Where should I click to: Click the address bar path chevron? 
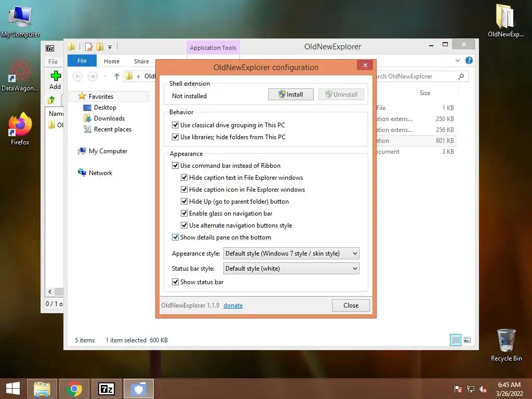(x=138, y=76)
